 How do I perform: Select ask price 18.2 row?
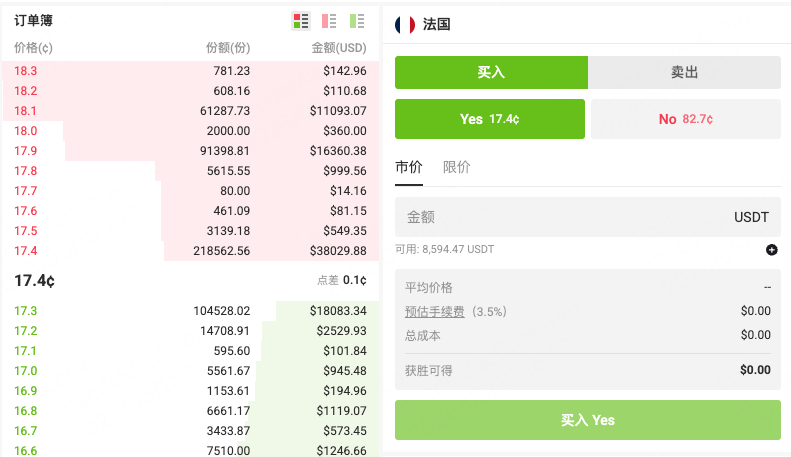point(191,91)
